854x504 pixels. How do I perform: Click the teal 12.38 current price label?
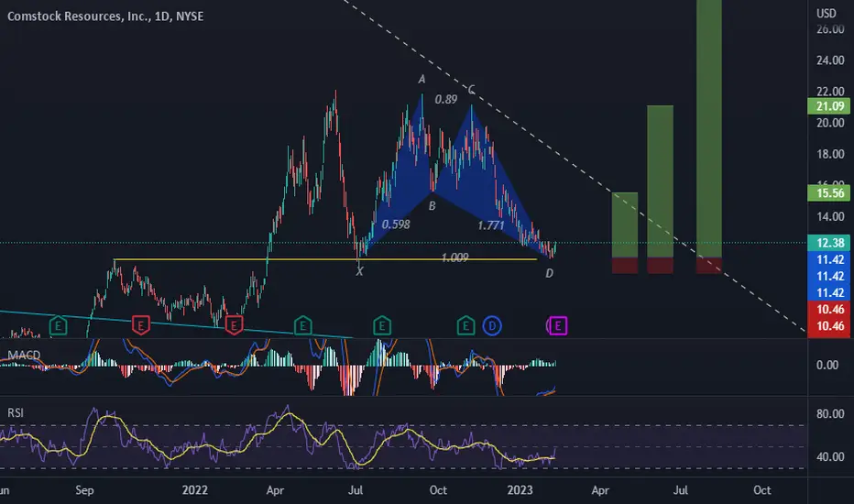[830, 243]
